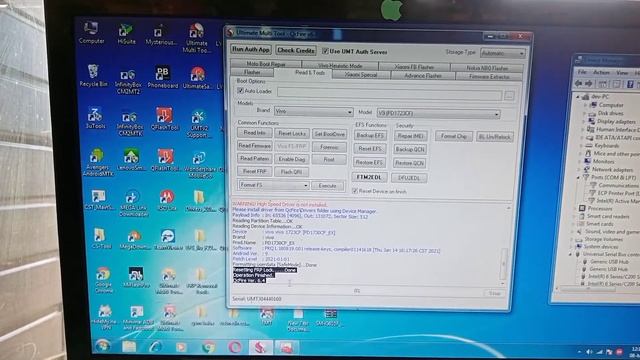This screenshot has width=640, height=360.
Task: Open the UMTv2 Support shortcut
Action: (x=199, y=124)
